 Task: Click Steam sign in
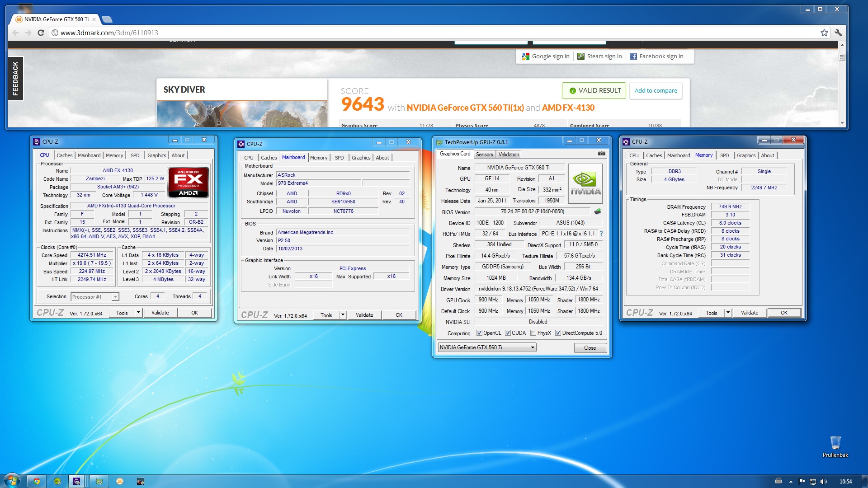599,56
